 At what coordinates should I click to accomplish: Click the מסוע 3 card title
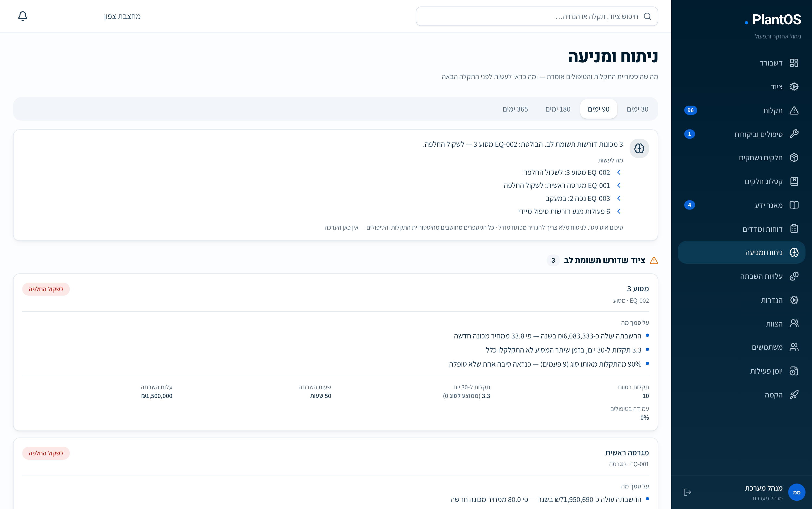(638, 289)
